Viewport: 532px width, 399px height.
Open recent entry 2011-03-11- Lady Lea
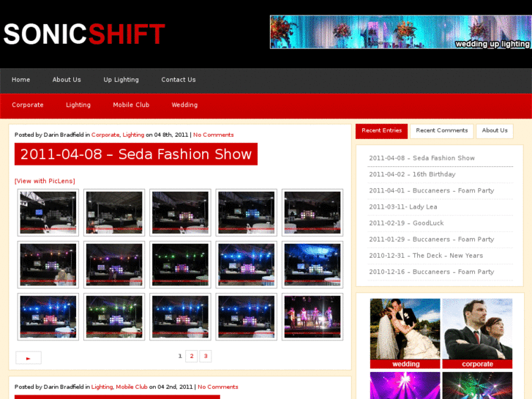[x=403, y=207]
